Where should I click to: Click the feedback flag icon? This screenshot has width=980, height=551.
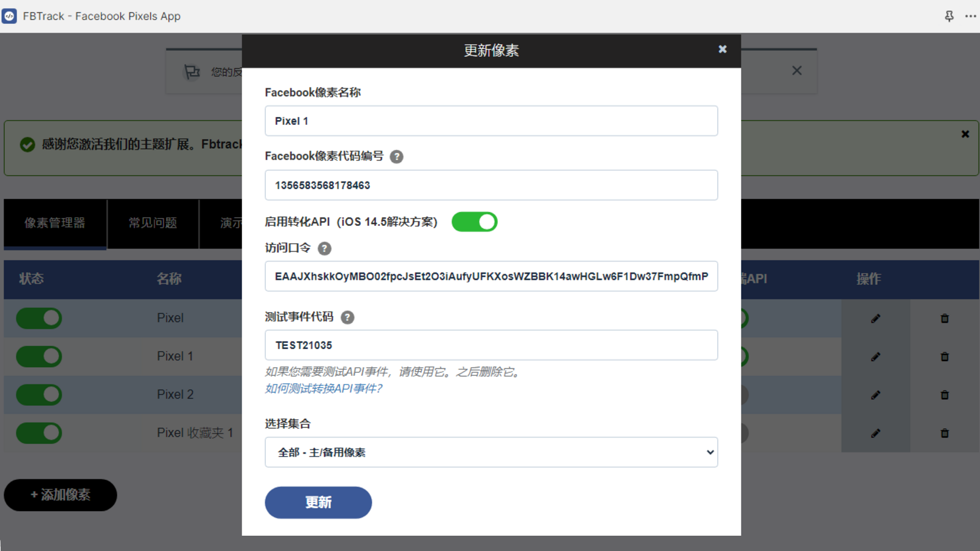coord(192,72)
